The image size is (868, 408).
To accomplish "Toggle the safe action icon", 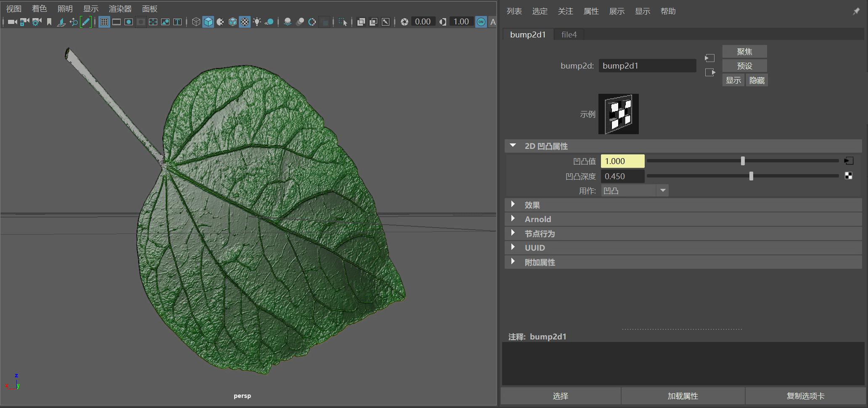I will tap(165, 22).
